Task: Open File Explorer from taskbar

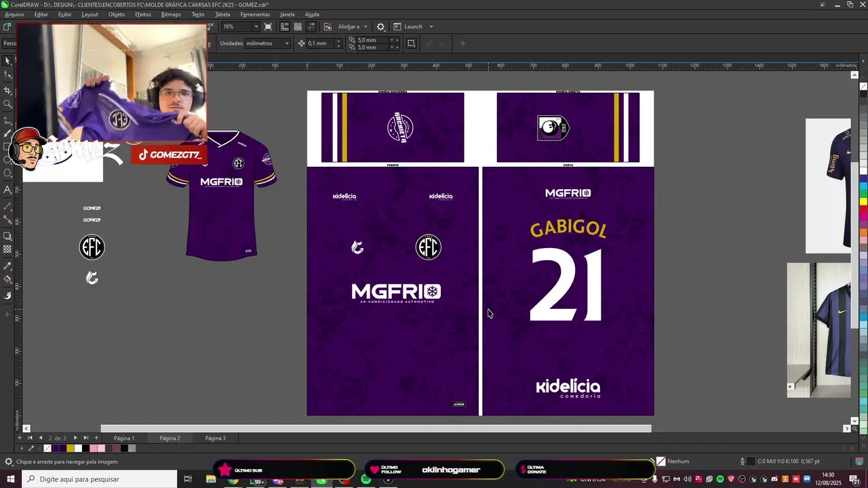Action: pos(211,479)
